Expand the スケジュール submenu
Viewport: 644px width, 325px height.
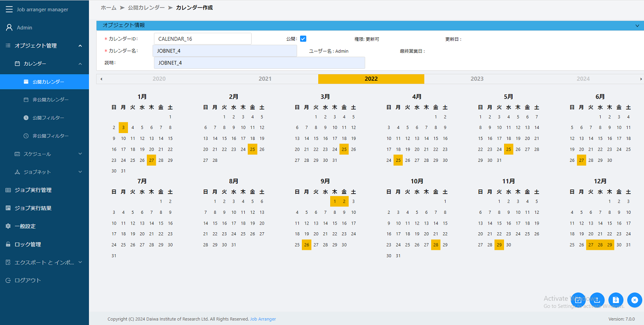pos(80,154)
